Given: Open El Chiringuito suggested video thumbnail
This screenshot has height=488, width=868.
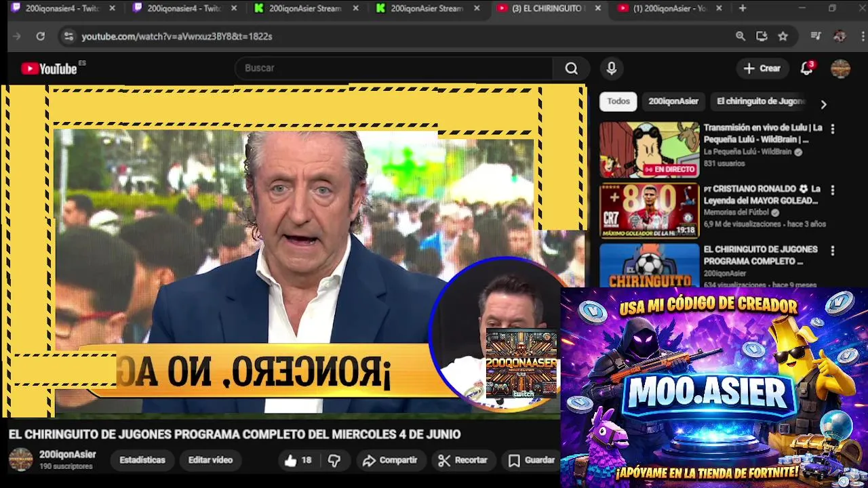Looking at the screenshot, I should [x=649, y=266].
